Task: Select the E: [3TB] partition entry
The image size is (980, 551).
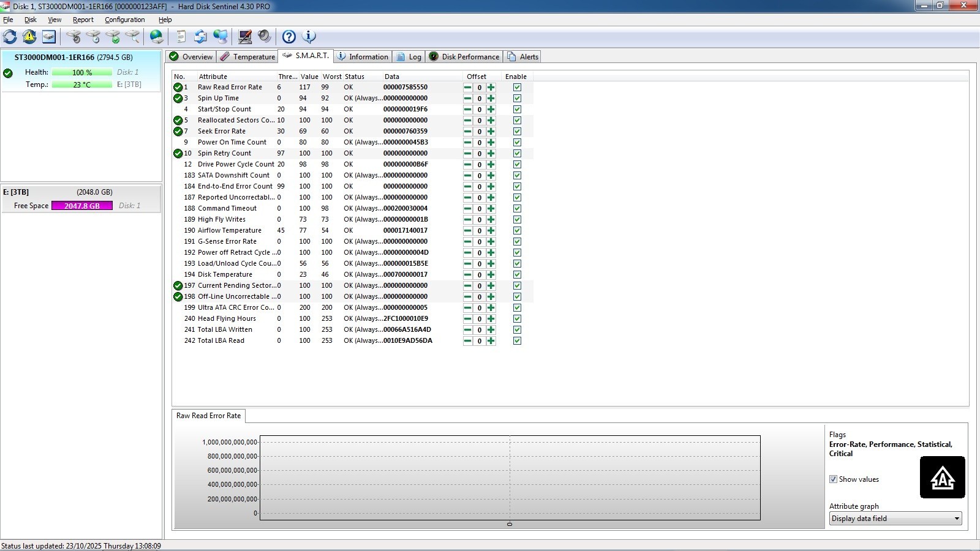Action: point(81,199)
